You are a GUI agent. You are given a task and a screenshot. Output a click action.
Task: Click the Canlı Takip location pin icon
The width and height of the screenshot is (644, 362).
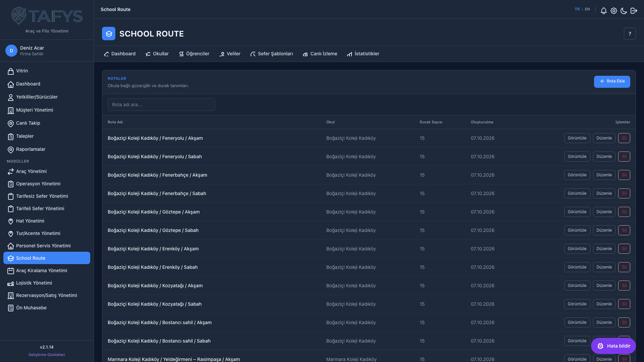coord(11,123)
